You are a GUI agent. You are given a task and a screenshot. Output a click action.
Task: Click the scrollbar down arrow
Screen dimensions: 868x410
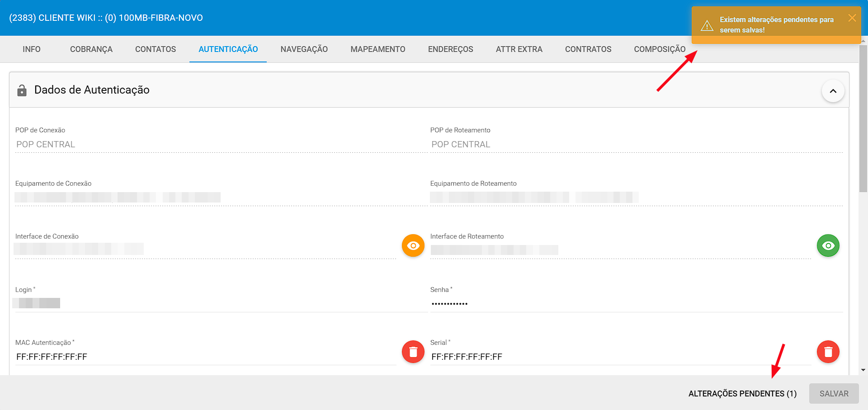click(863, 370)
